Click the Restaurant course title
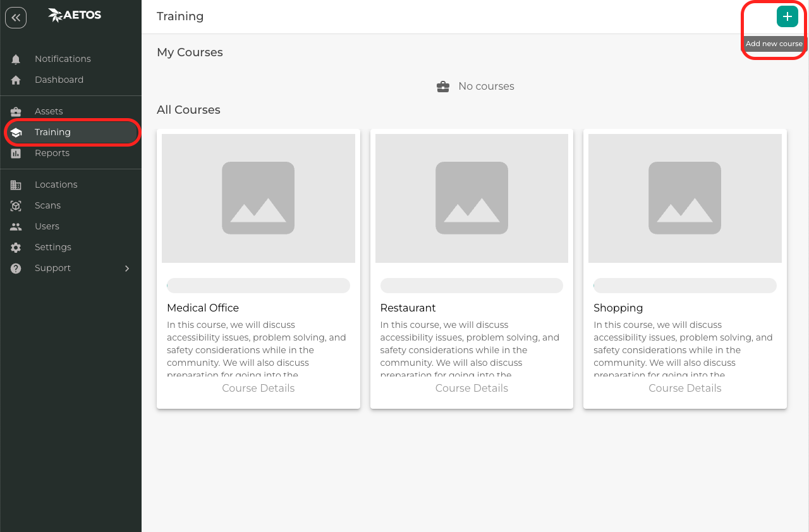The width and height of the screenshot is (809, 532). coord(408,308)
